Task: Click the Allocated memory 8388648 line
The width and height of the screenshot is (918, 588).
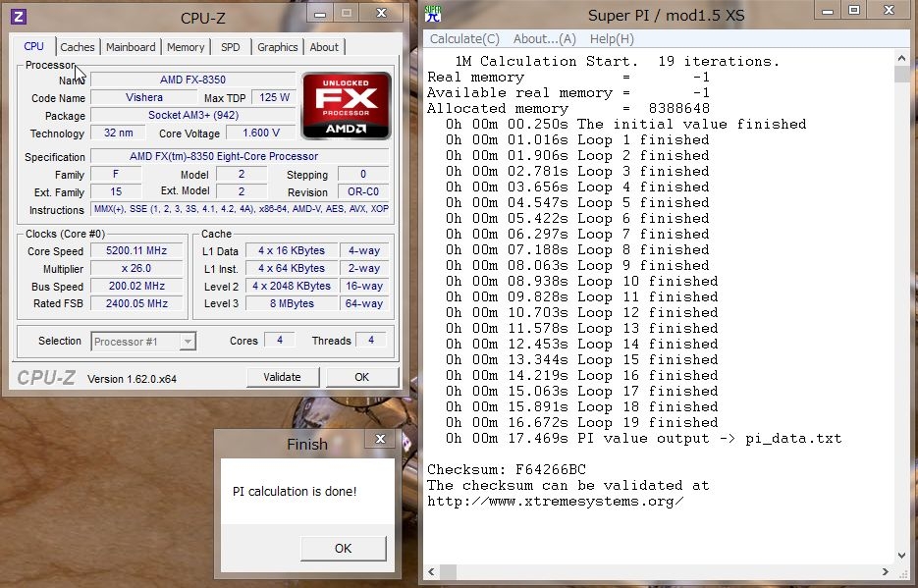Action: (x=567, y=108)
